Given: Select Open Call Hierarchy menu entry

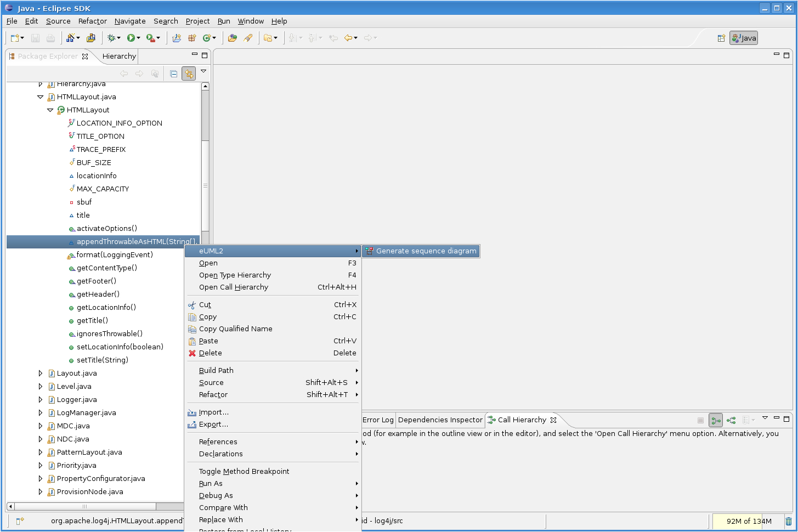Looking at the screenshot, I should (235, 287).
